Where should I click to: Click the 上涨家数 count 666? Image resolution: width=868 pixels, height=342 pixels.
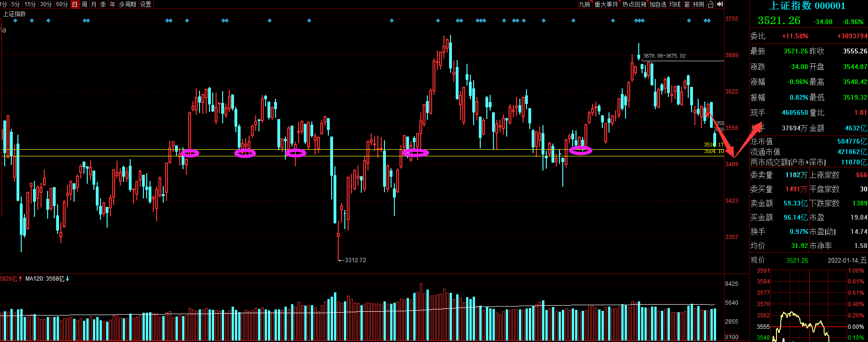coord(861,175)
